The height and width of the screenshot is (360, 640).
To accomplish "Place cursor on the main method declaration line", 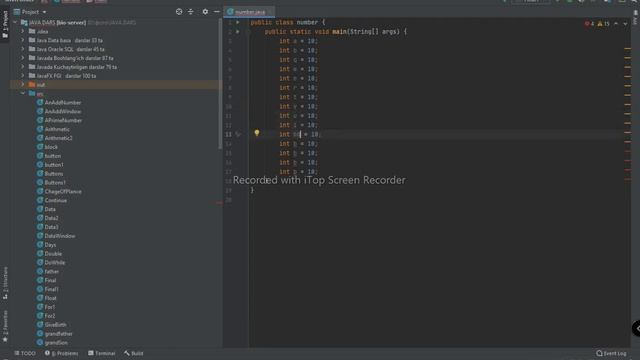I will tap(336, 31).
